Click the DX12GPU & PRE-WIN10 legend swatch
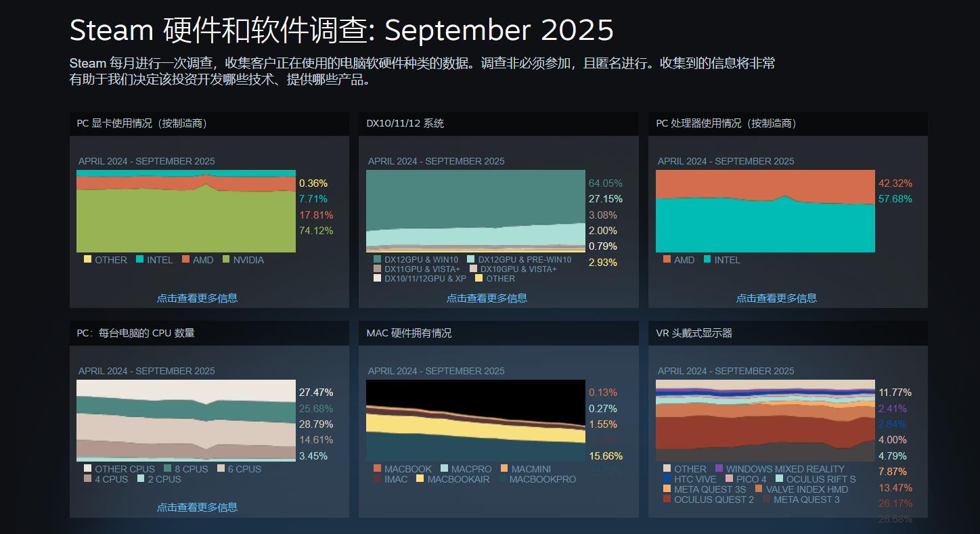Screen dimensions: 980x534 [471, 259]
